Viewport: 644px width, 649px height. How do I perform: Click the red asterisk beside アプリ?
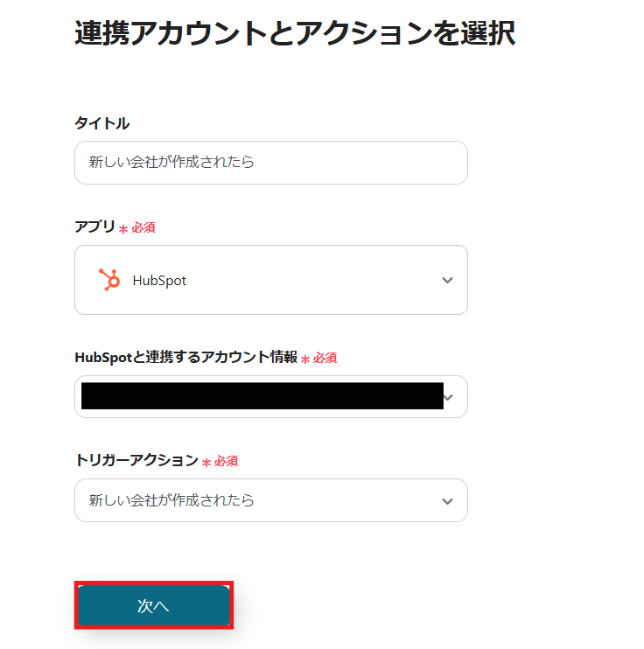pos(123,228)
